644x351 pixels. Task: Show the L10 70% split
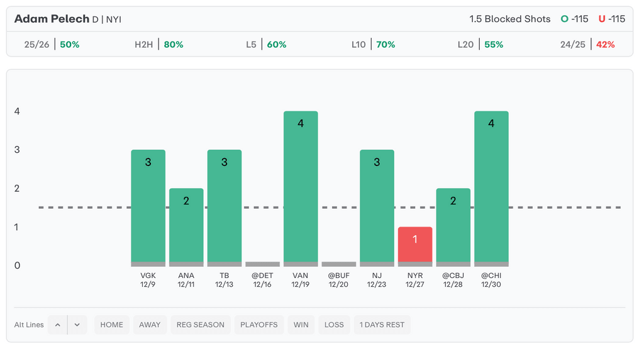pos(373,45)
